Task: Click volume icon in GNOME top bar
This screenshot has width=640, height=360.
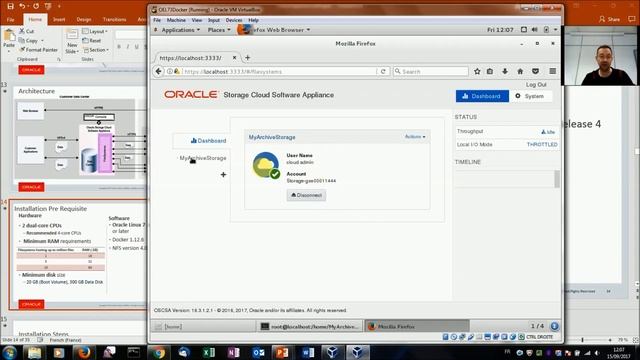Action: coord(535,30)
